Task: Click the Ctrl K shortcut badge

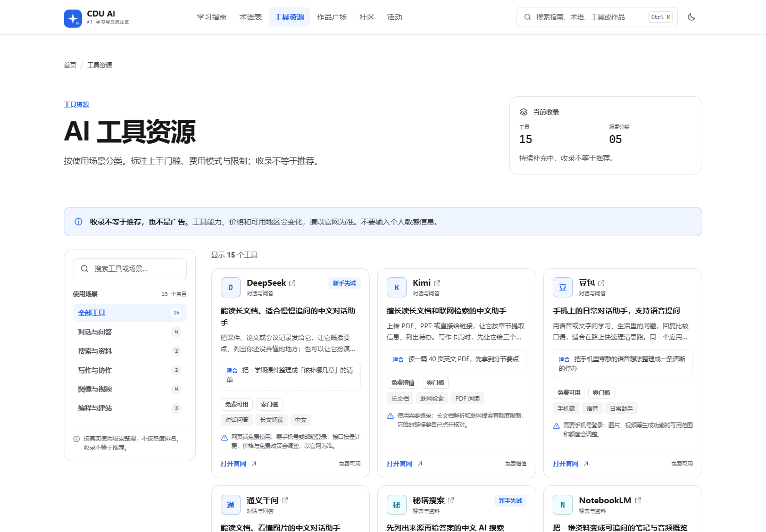Action: tap(661, 17)
